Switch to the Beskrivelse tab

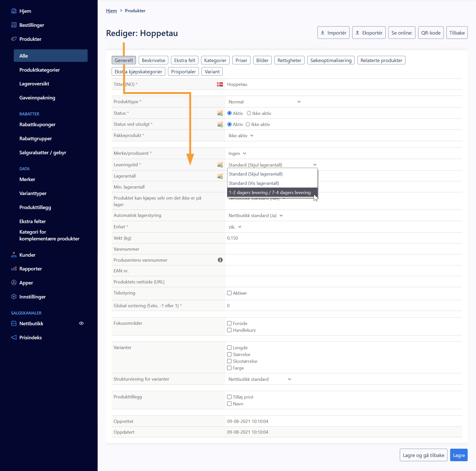pyautogui.click(x=153, y=60)
